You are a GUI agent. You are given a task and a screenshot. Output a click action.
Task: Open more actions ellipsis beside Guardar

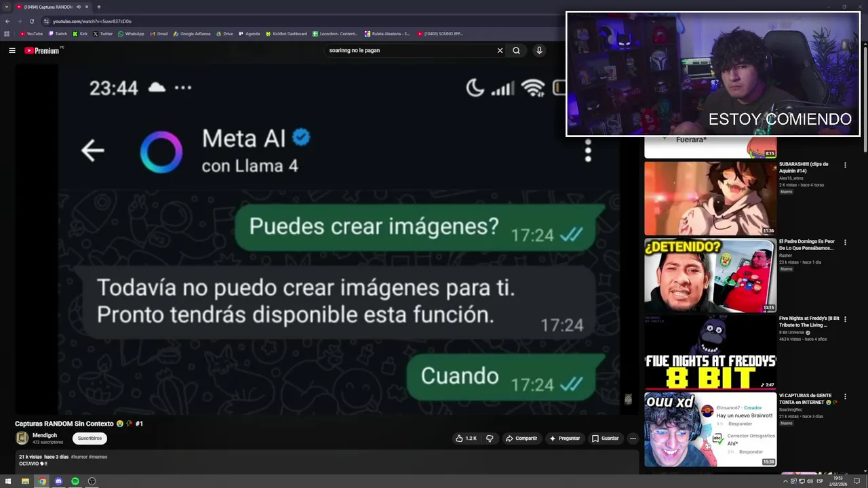(633, 439)
